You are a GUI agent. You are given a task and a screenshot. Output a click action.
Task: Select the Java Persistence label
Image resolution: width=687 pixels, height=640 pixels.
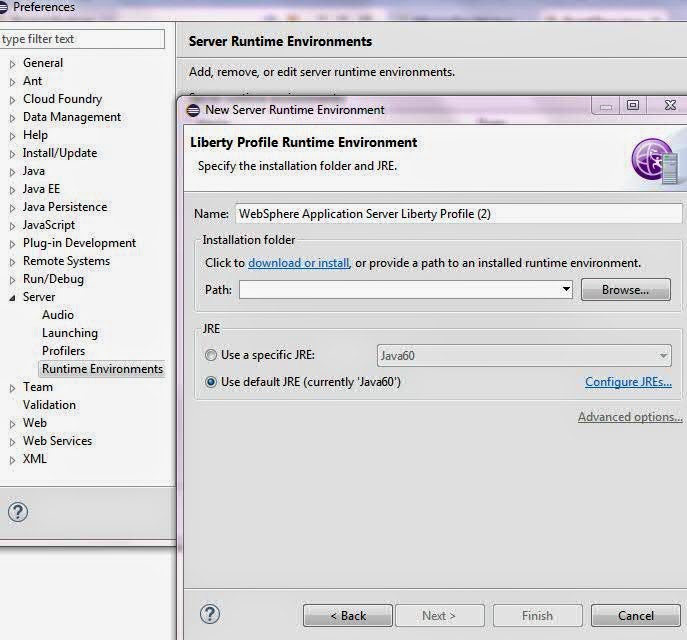65,207
